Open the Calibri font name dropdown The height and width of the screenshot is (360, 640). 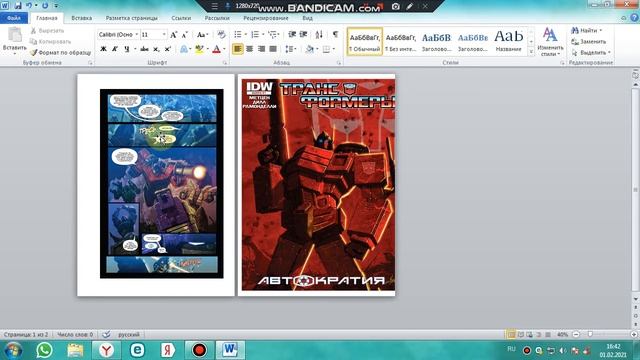(136, 35)
